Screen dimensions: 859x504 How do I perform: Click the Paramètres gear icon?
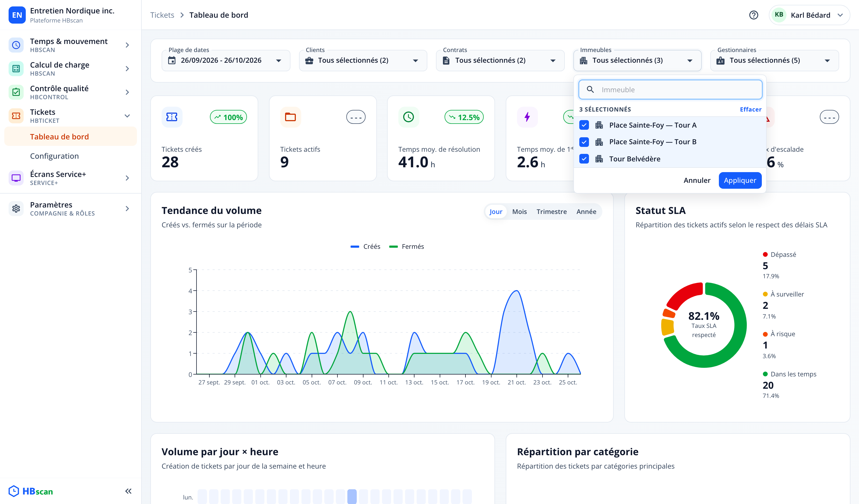16,208
